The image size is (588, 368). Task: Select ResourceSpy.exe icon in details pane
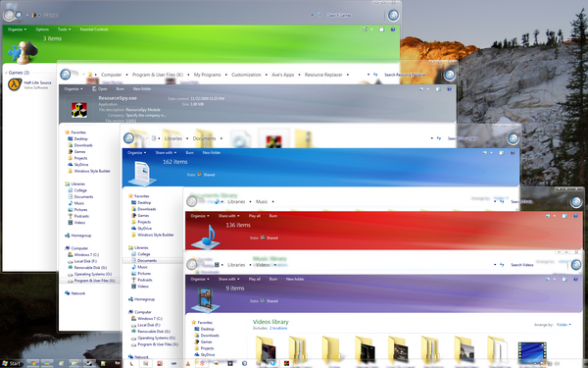coord(79,110)
